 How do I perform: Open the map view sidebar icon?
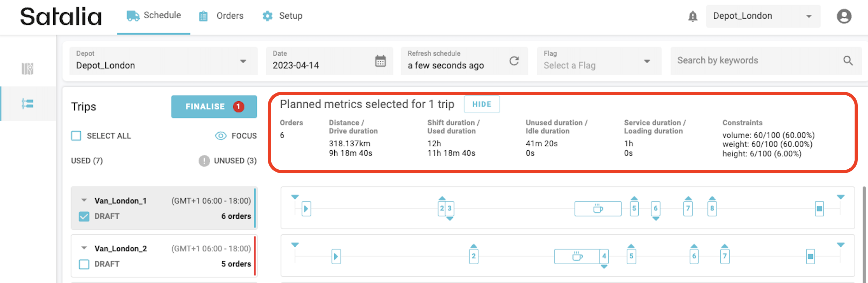(27, 68)
